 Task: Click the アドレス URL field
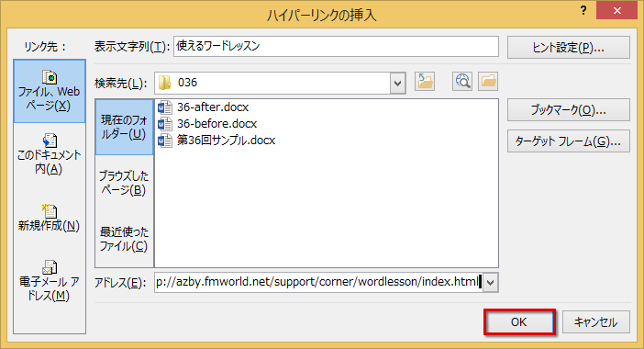click(318, 282)
